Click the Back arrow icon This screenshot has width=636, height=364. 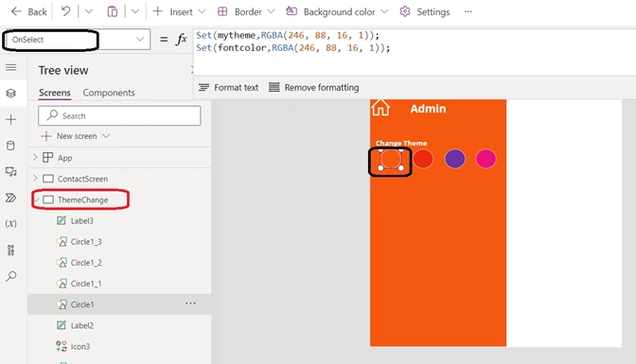pyautogui.click(x=16, y=11)
